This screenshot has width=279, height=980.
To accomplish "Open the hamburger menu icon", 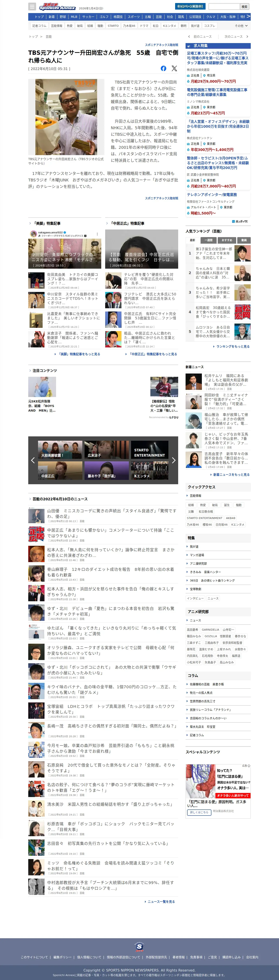I will [x=32, y=7].
